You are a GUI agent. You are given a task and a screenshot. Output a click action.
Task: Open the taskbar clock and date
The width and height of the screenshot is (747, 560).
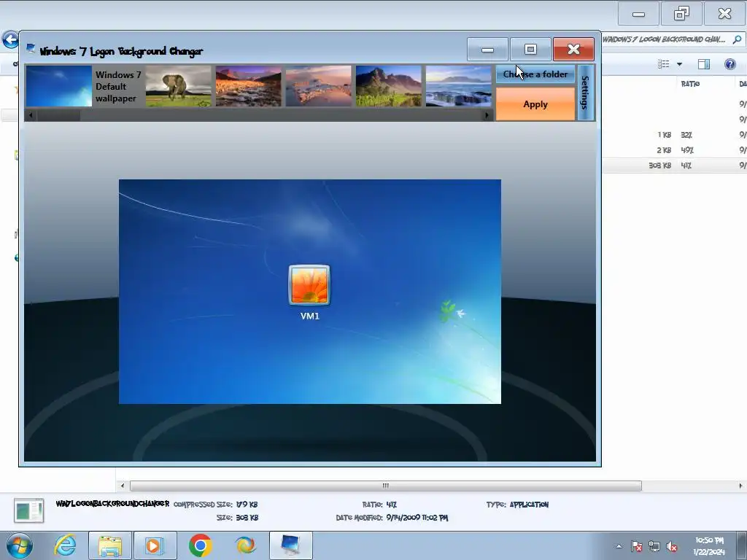pos(709,545)
